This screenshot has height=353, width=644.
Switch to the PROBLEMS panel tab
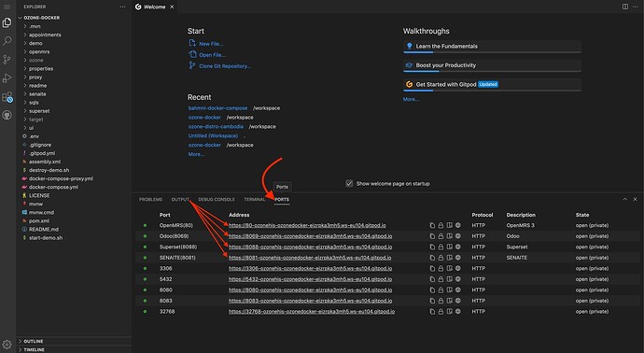point(150,199)
